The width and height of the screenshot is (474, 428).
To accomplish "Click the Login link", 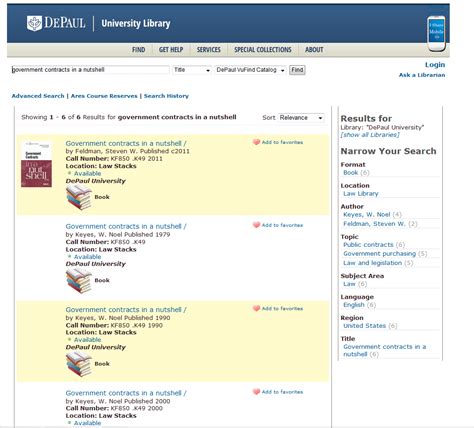I will (435, 65).
